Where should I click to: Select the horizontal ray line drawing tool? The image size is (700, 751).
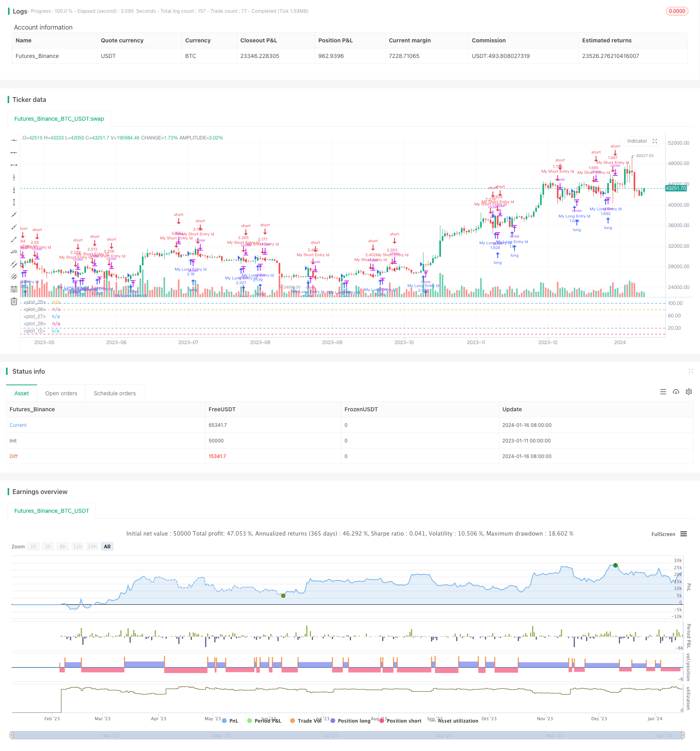click(14, 153)
